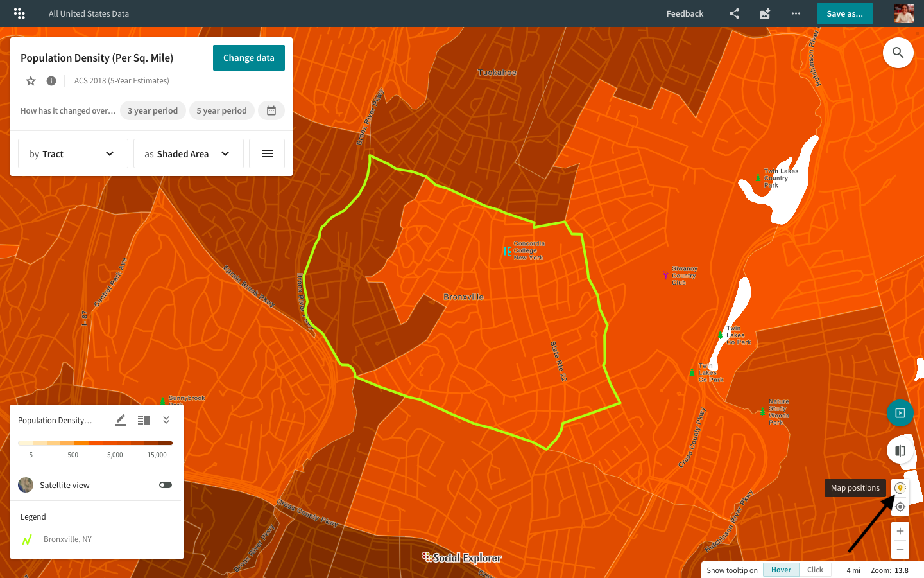
Task: Toggle Satellite view on
Action: click(165, 485)
